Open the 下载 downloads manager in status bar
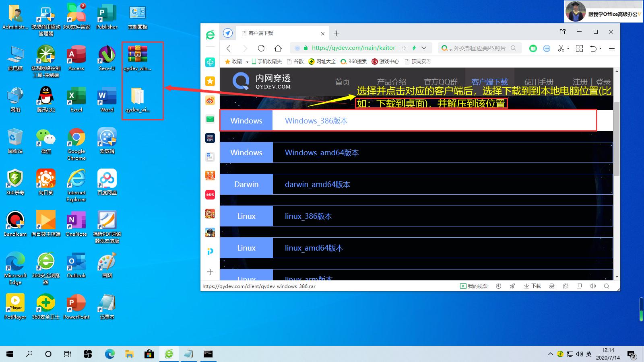The image size is (644, 362). [532, 286]
